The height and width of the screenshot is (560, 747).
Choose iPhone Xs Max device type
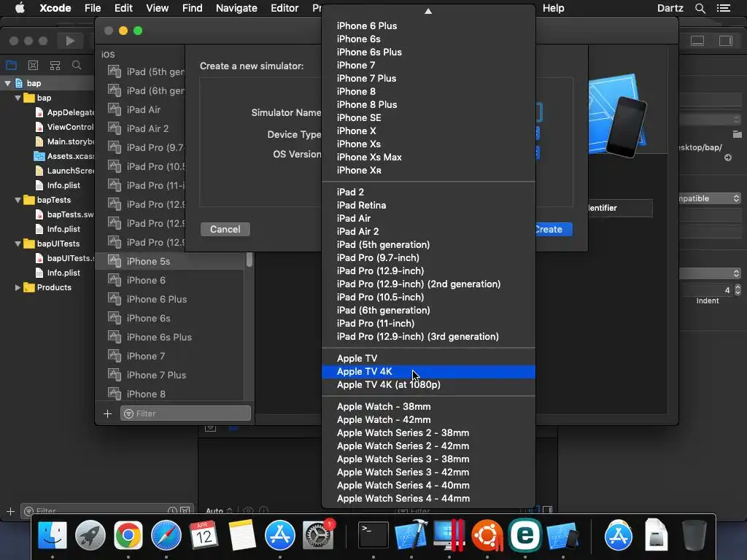coord(428,157)
